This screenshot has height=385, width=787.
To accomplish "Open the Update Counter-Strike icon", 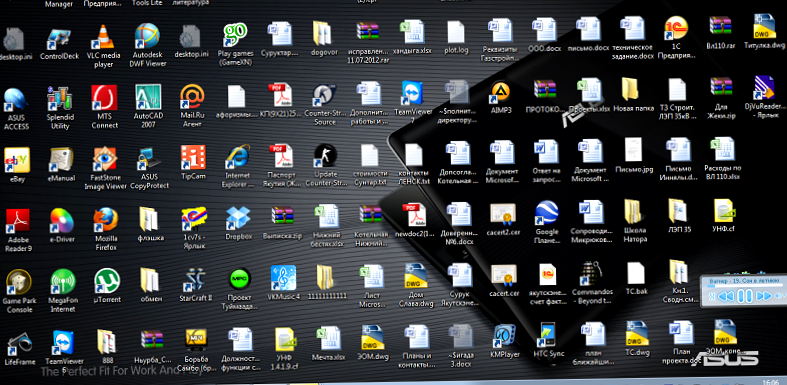I will click(325, 166).
